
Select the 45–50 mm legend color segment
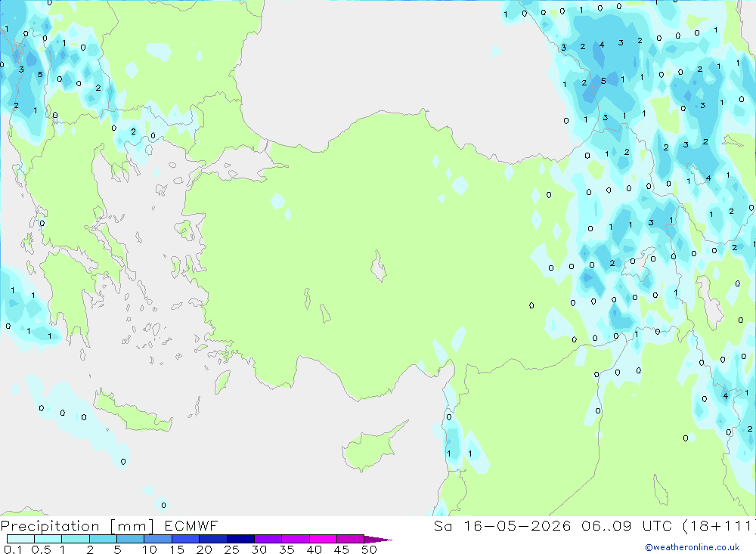[x=350, y=539]
